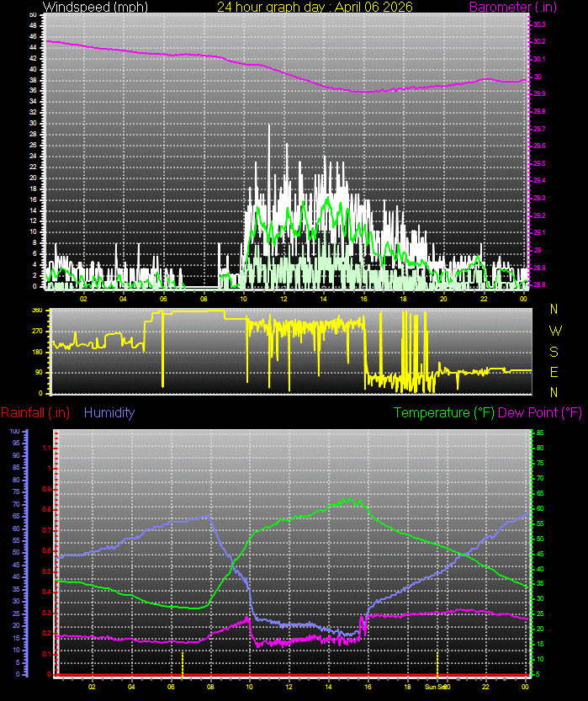Click the "Dew Point (°F)" legend label
Viewport: 588px width, 701px height.
point(540,412)
